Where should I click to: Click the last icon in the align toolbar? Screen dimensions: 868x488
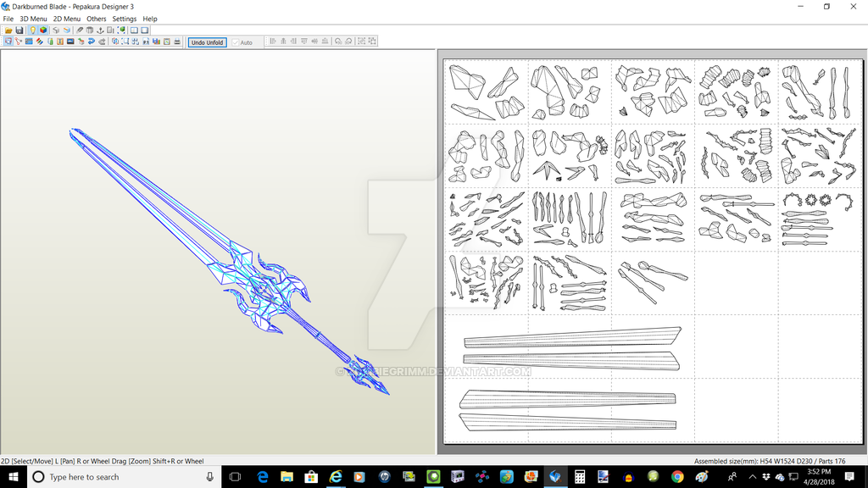click(373, 42)
